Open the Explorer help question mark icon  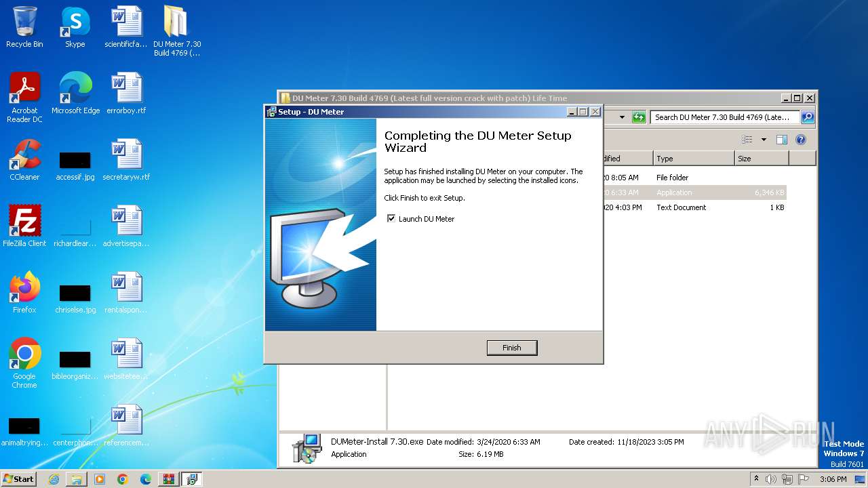pyautogui.click(x=800, y=140)
